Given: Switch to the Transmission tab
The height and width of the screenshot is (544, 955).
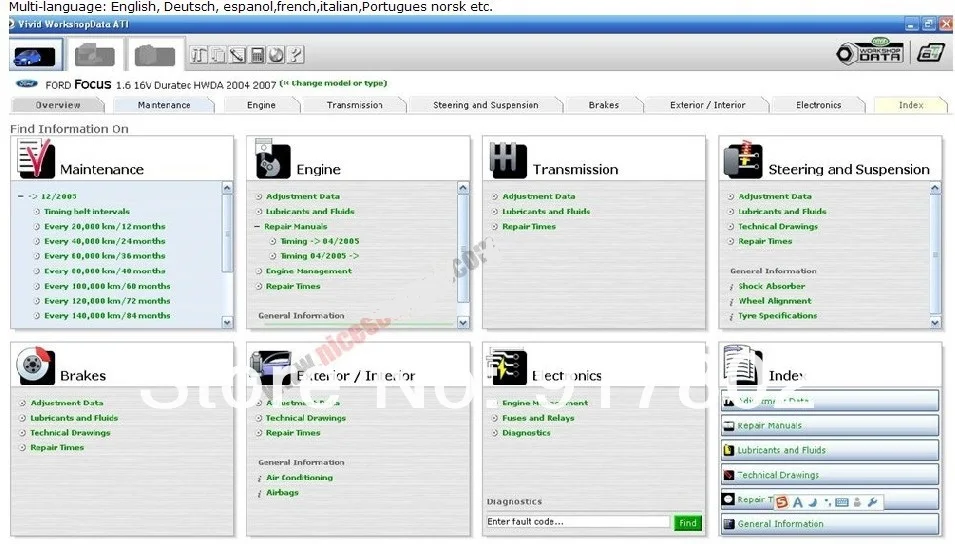Looking at the screenshot, I should 354,105.
